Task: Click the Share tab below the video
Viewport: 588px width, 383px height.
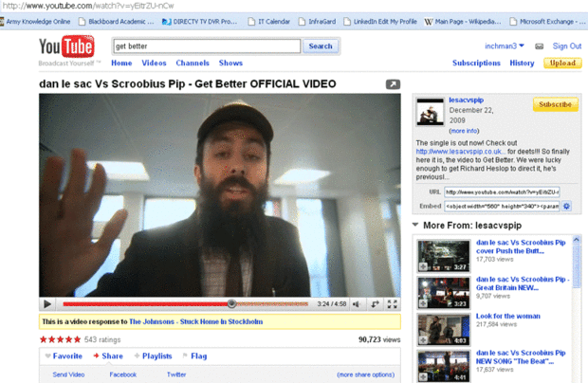Action: coord(108,356)
